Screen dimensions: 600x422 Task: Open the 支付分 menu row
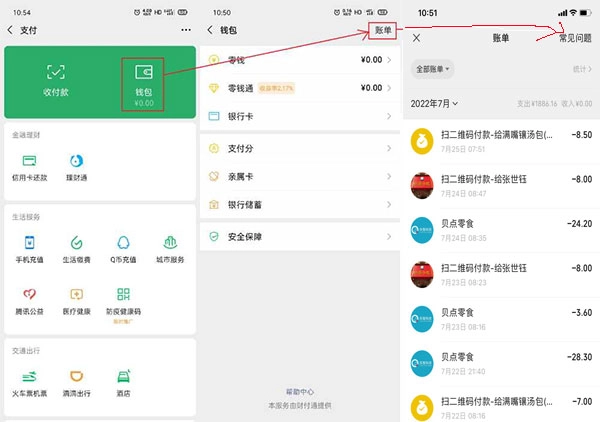coord(300,149)
